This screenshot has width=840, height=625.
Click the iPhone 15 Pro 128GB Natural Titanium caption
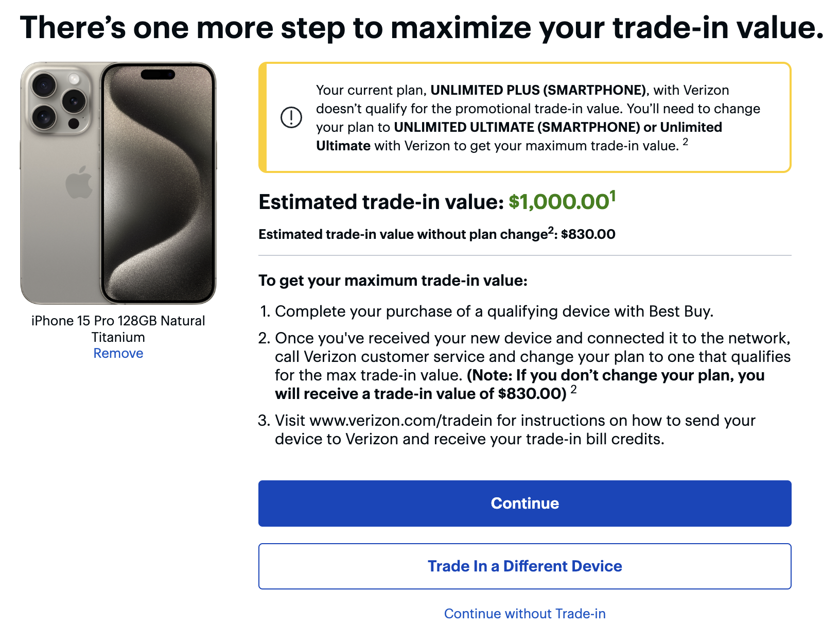[118, 328]
